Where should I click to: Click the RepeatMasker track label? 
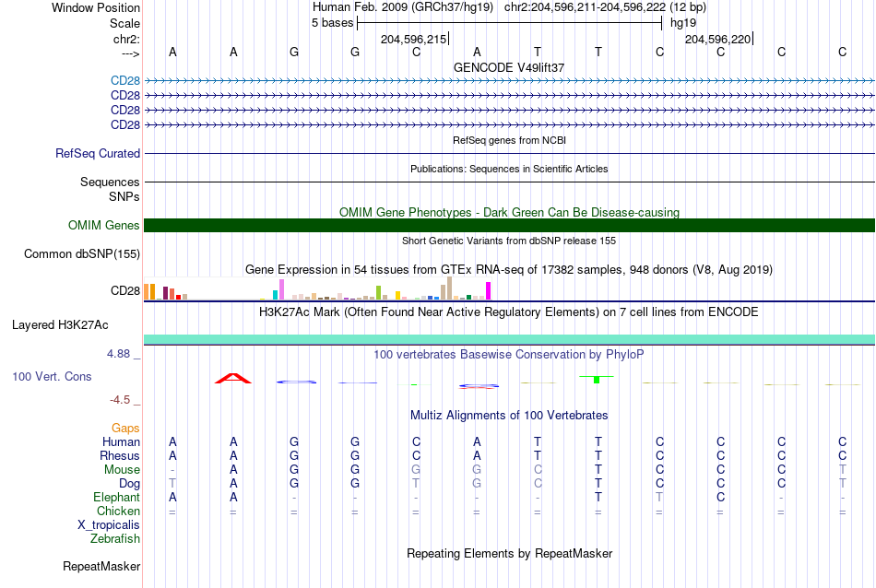tap(101, 566)
